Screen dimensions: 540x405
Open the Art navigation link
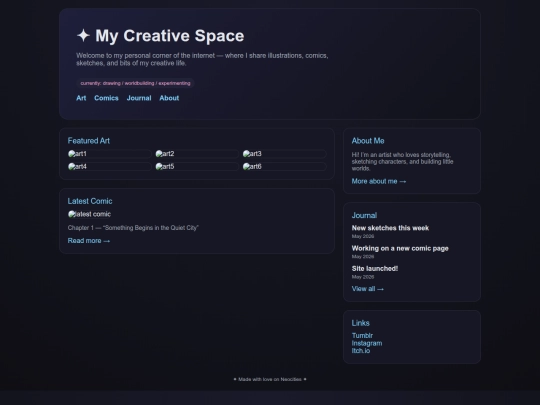81,98
